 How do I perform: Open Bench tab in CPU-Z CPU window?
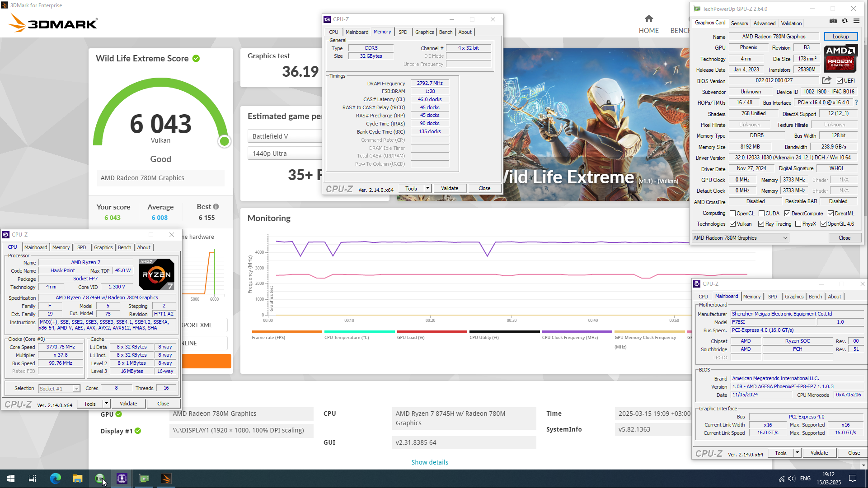124,247
